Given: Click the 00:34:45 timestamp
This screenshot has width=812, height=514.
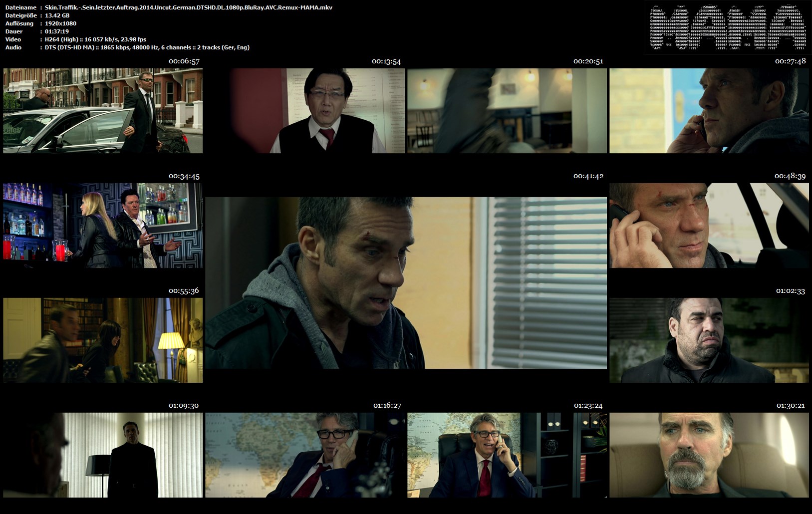Looking at the screenshot, I should coord(184,176).
